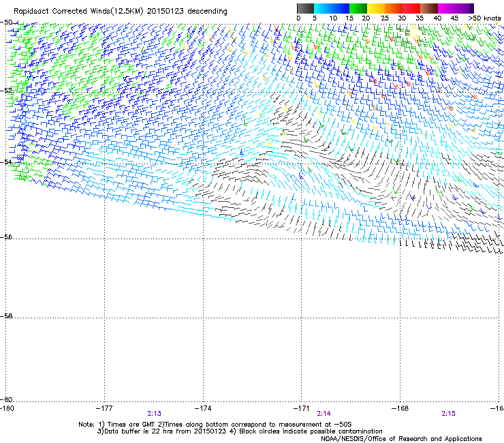Click the '>50 knots' legend label
The height and width of the screenshot is (443, 504).
coord(484,18)
